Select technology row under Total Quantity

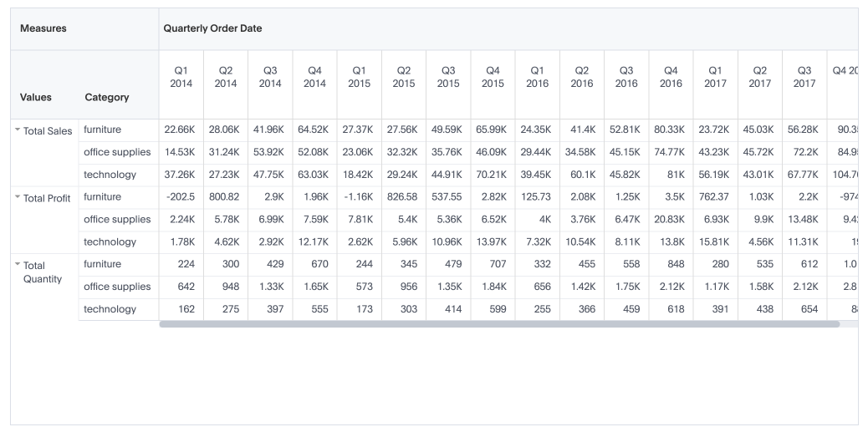tap(110, 309)
